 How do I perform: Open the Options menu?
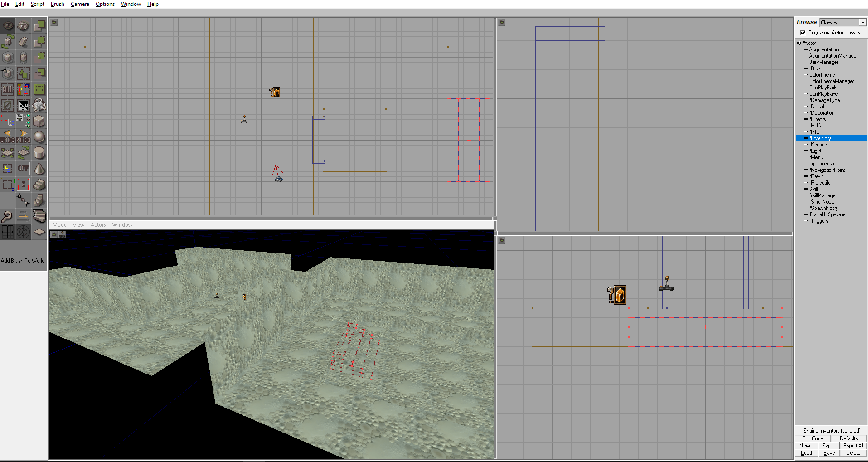point(105,4)
